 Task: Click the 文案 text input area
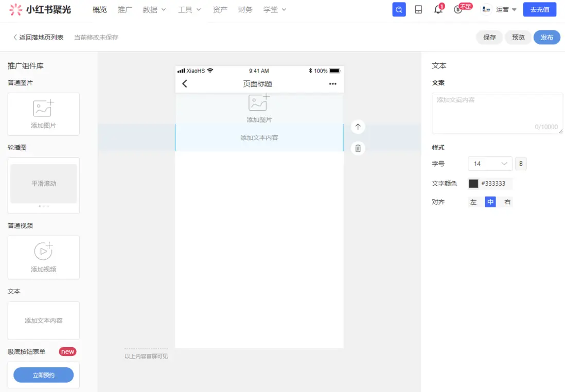(497, 114)
